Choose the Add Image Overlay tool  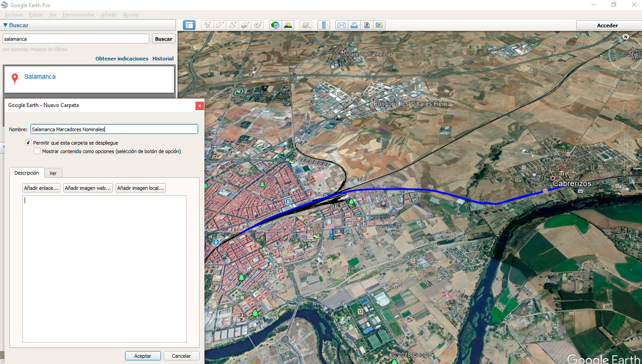[x=245, y=25]
